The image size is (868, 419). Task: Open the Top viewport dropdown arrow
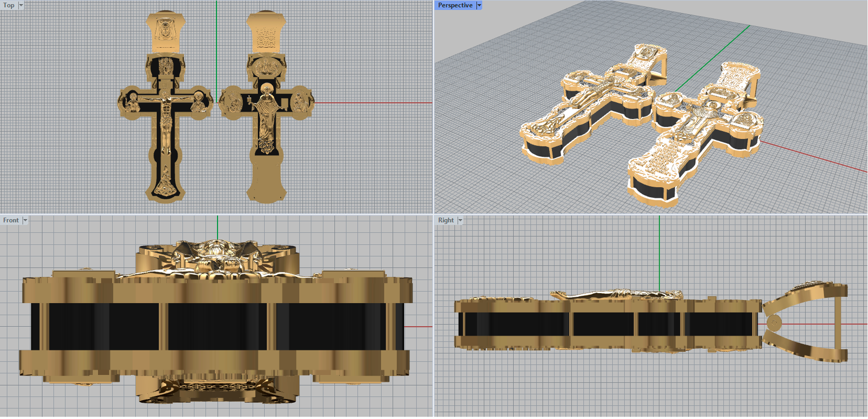(21, 5)
